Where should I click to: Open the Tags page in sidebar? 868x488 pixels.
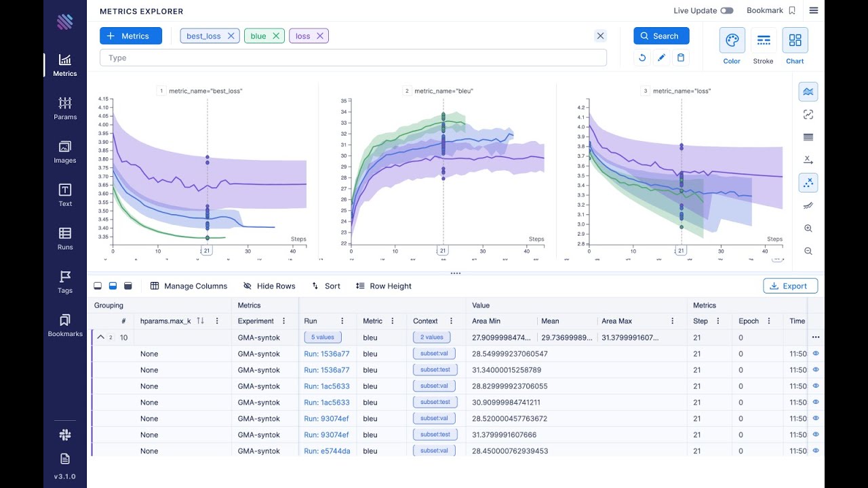pyautogui.click(x=65, y=281)
